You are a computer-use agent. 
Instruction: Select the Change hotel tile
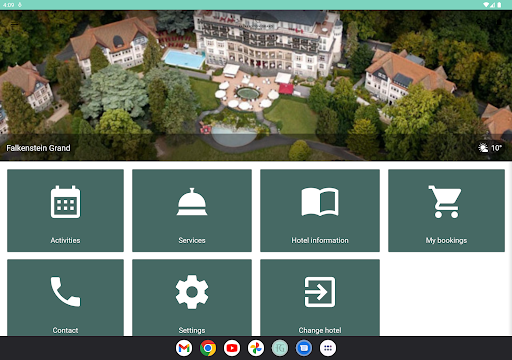pyautogui.click(x=320, y=297)
